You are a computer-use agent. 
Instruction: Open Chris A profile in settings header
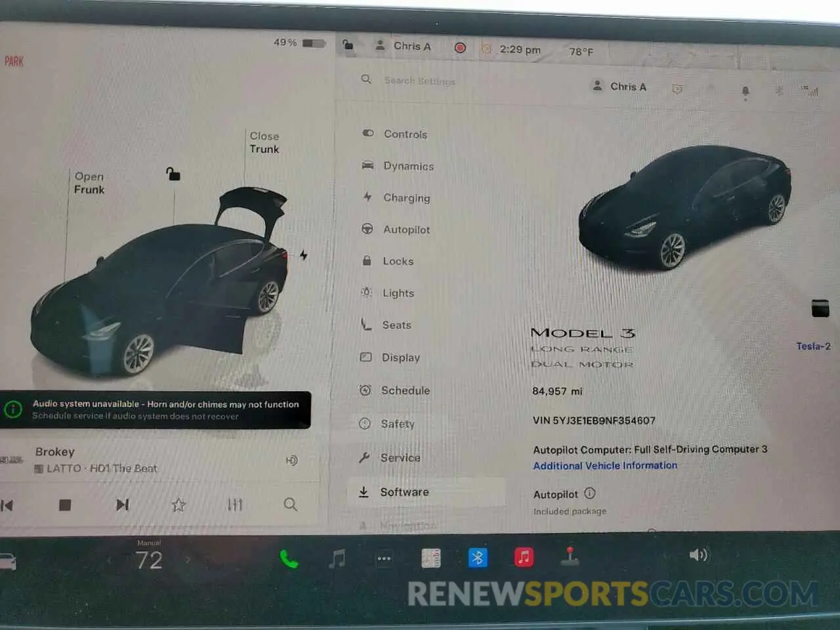coord(619,86)
